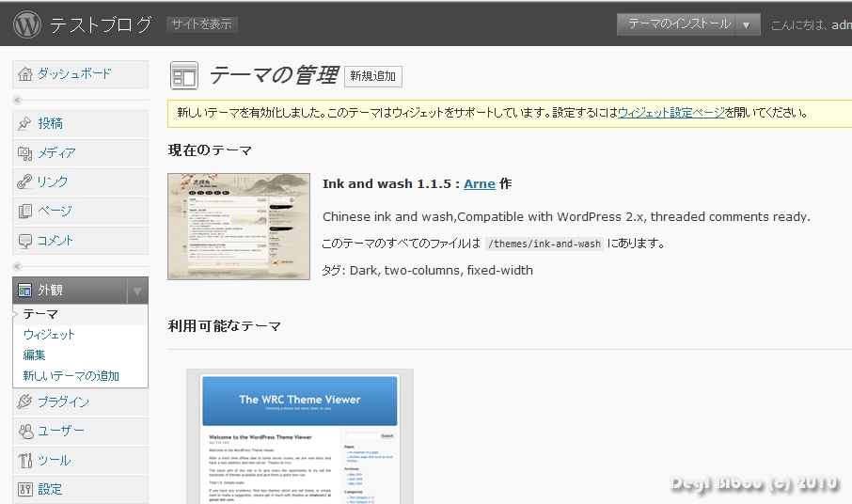The image size is (852, 504).
Task: Open the プラグイン menu
Action: [81, 402]
